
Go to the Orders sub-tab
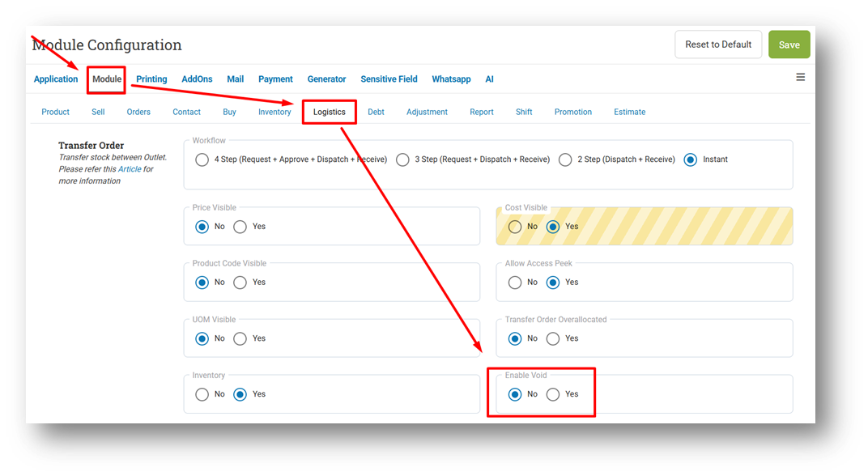[138, 112]
